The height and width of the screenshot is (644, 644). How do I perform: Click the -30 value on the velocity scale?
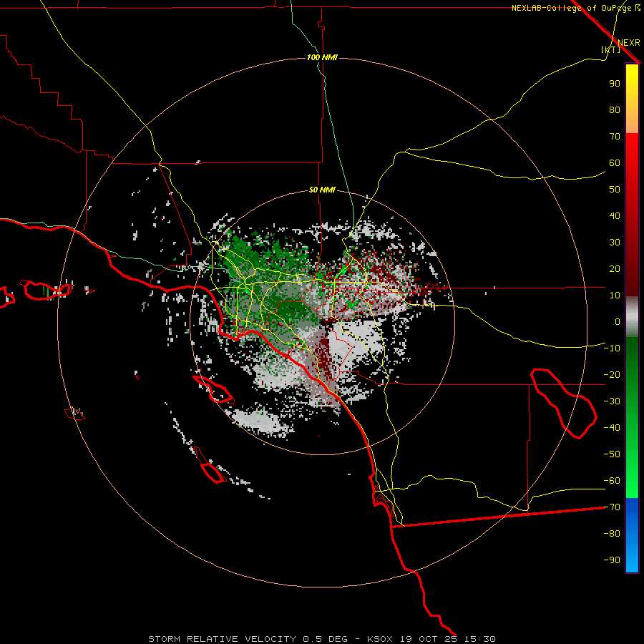point(612,401)
